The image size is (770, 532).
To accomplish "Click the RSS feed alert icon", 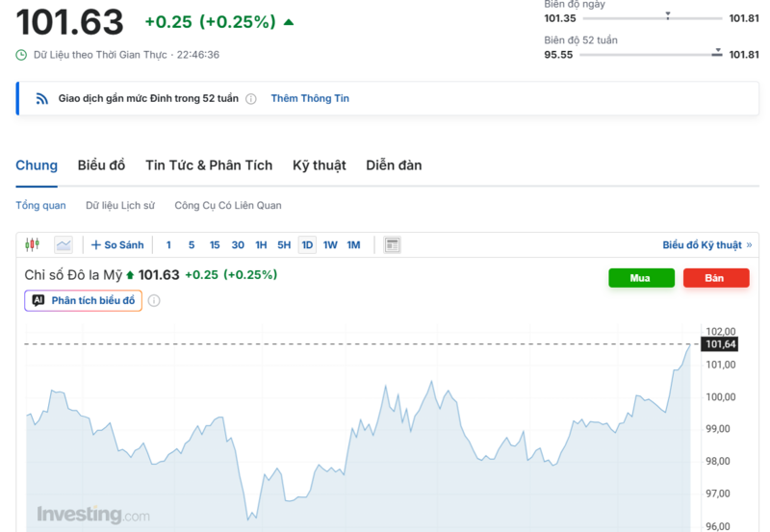I will tap(42, 99).
